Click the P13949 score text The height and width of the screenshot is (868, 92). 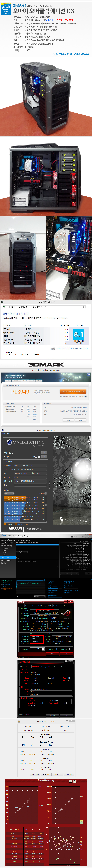tap(20, 392)
